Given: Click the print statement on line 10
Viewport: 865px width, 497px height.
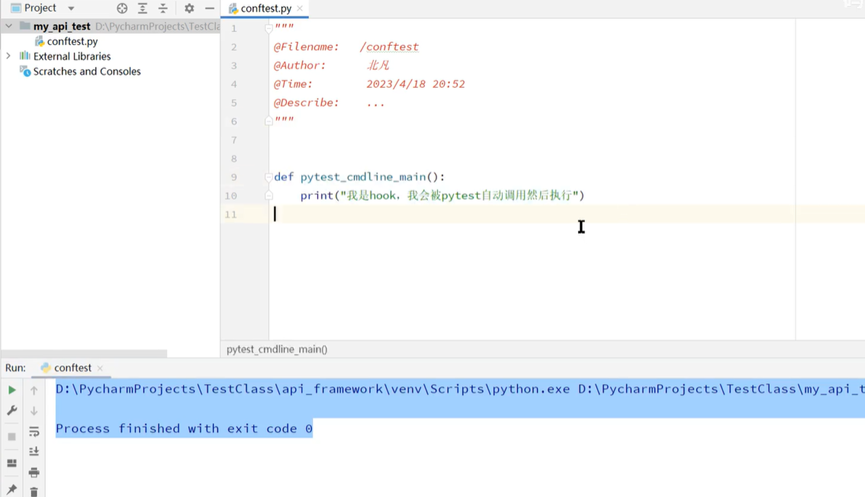Looking at the screenshot, I should [442, 195].
